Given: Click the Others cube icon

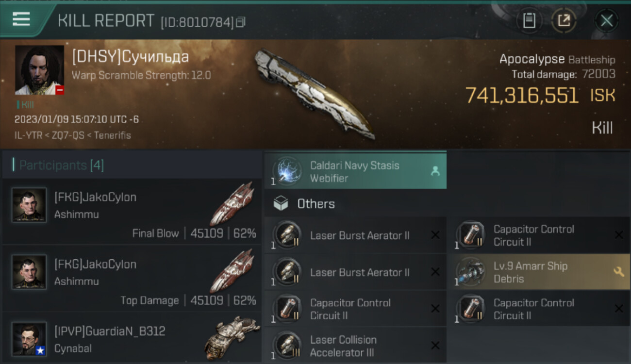Looking at the screenshot, I should coord(281,204).
